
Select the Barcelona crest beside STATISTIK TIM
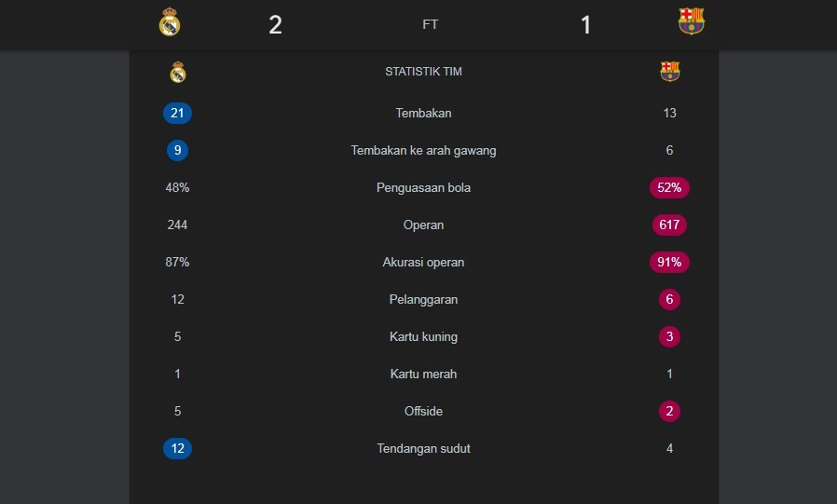click(x=670, y=72)
